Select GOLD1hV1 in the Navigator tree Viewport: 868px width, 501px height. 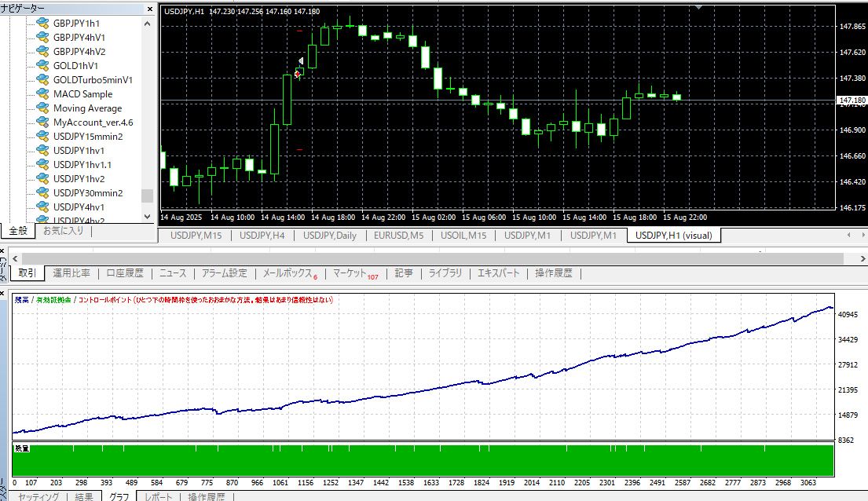click(75, 66)
